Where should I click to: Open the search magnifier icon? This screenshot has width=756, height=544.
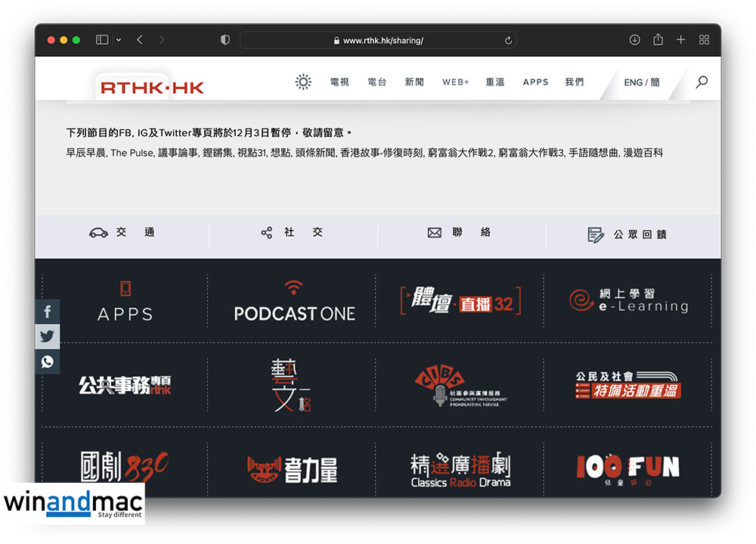(702, 82)
